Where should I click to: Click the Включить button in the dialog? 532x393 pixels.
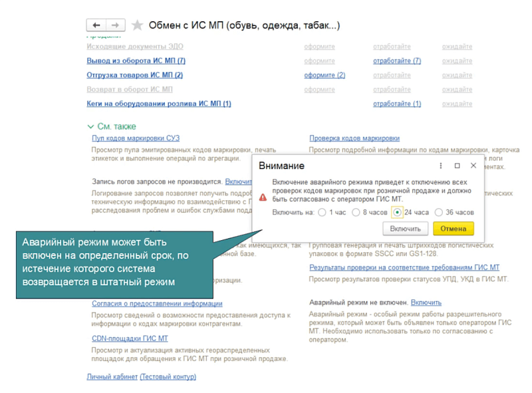coord(405,229)
